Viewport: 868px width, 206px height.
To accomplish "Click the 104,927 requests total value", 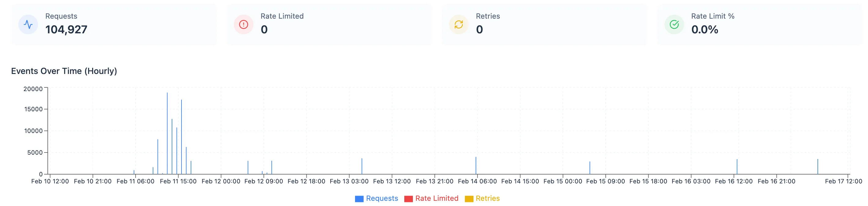I will pyautogui.click(x=67, y=29).
